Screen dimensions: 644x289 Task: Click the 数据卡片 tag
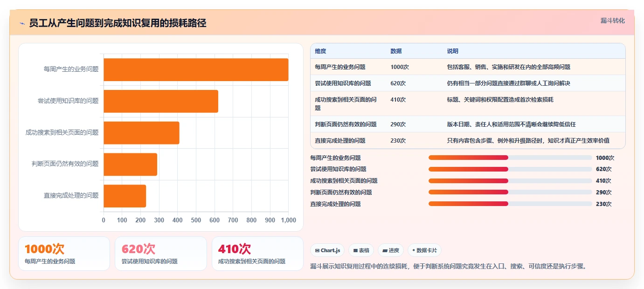pyautogui.click(x=424, y=250)
